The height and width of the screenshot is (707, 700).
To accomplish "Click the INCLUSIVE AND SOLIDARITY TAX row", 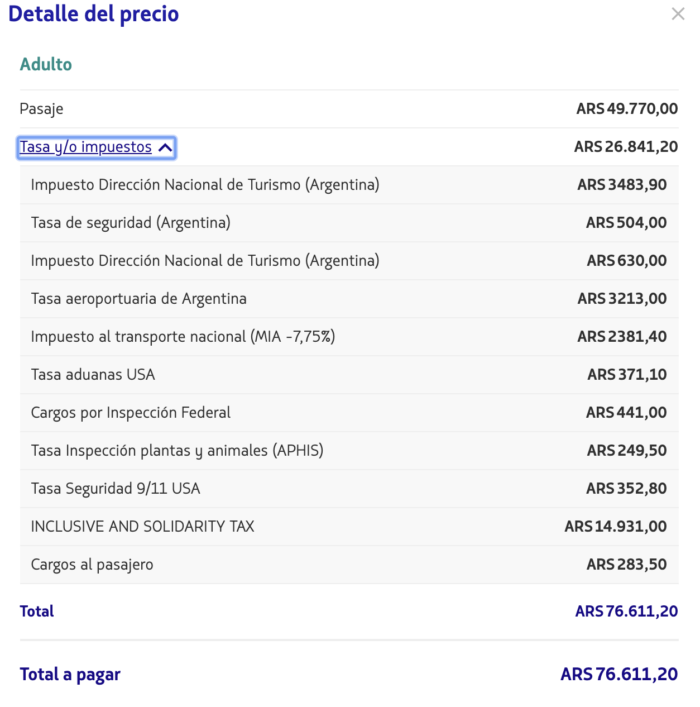I will coord(143,527).
